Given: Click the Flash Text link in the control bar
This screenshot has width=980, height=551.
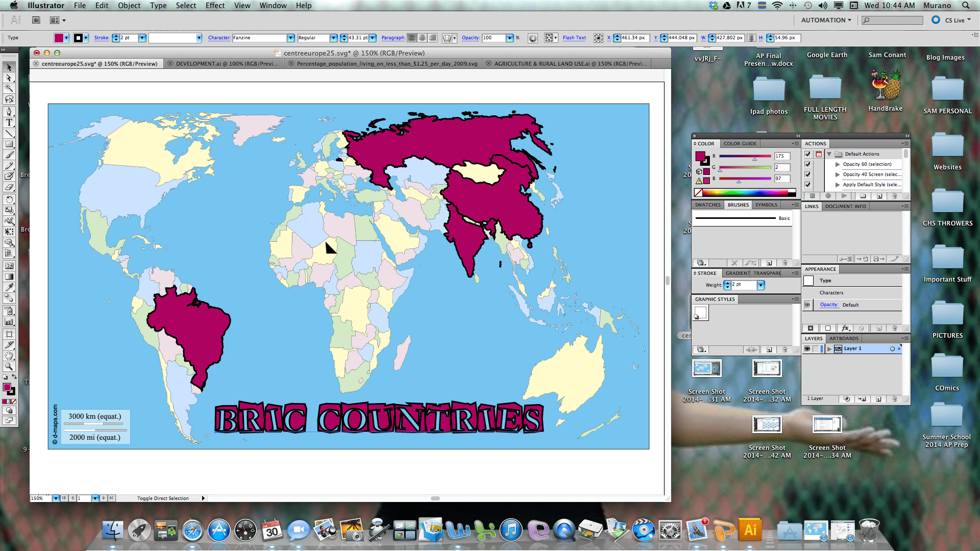Looking at the screenshot, I should pos(574,38).
